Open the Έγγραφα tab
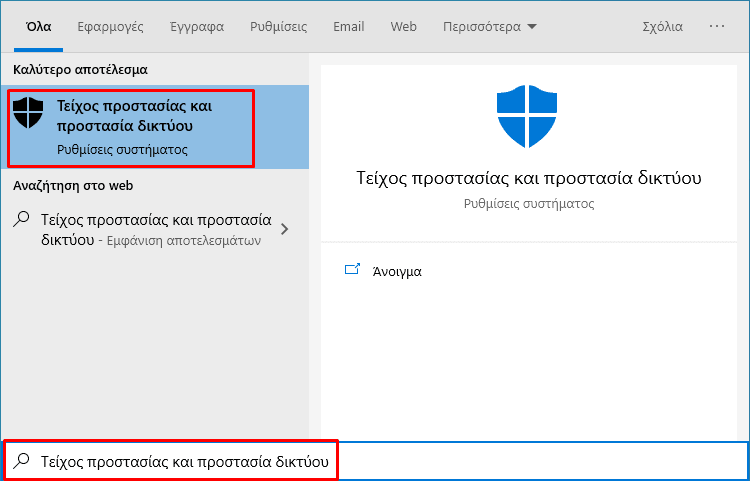 click(197, 26)
